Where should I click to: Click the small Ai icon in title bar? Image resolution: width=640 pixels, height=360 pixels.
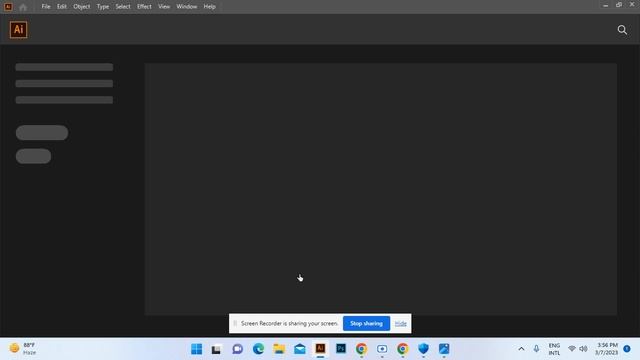click(x=8, y=7)
